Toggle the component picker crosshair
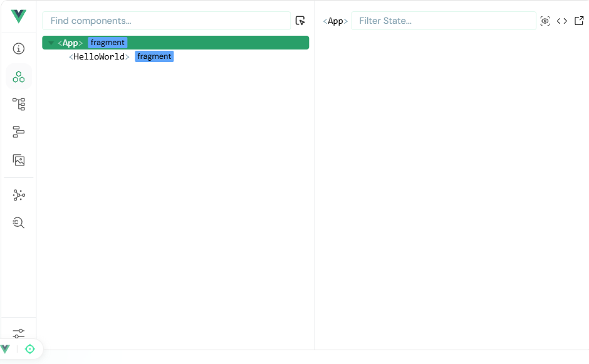 pos(29,349)
